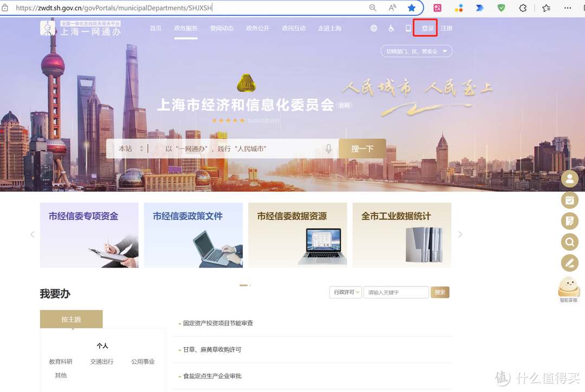
Task: Click the mobile phone icon in header
Action: tap(408, 28)
